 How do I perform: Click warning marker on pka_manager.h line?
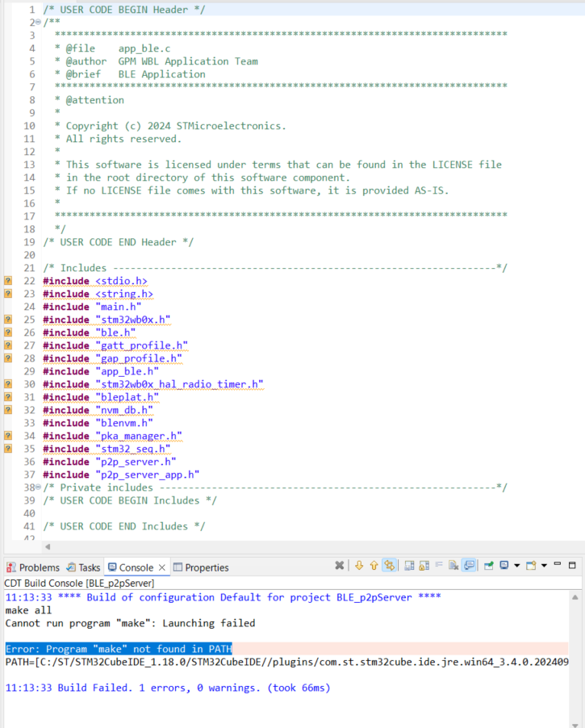pos(8,436)
